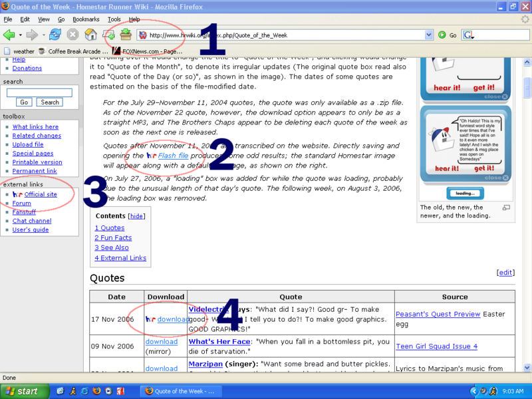This screenshot has height=399, width=532.
Task: Open the Chat channel link
Action: pyautogui.click(x=32, y=221)
